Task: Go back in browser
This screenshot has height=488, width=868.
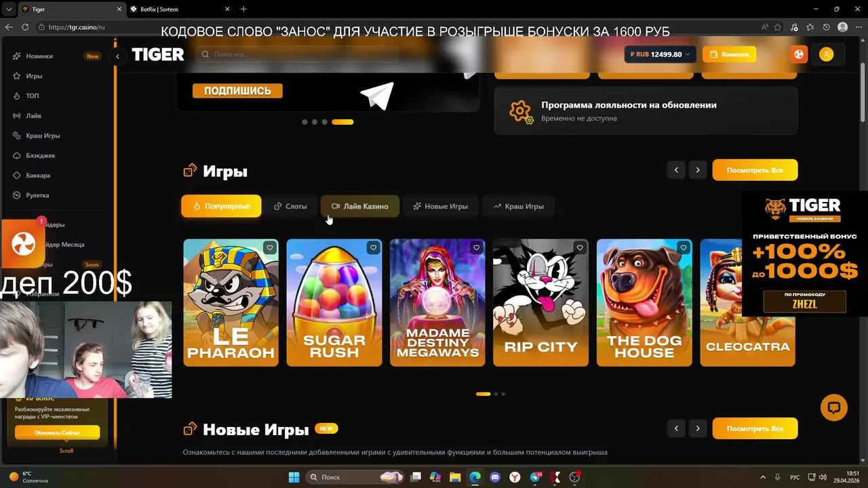Action: point(9,27)
